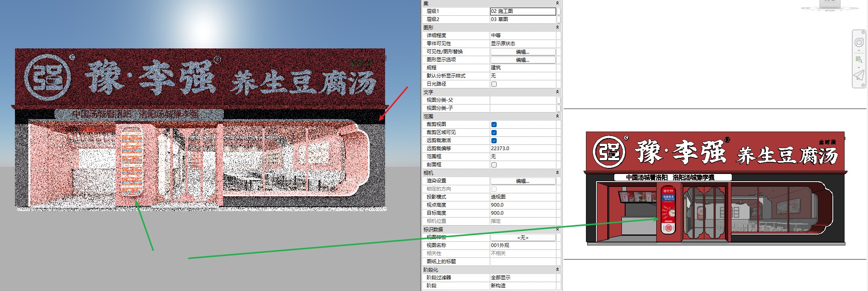Activate the zoom region tool in navigation bar
The width and height of the screenshot is (868, 291).
pos(859,59)
